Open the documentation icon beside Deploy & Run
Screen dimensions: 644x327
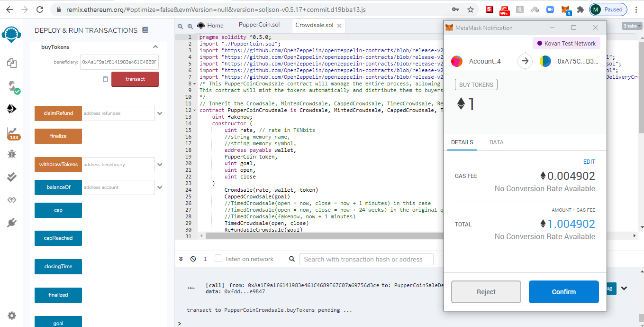pos(145,30)
